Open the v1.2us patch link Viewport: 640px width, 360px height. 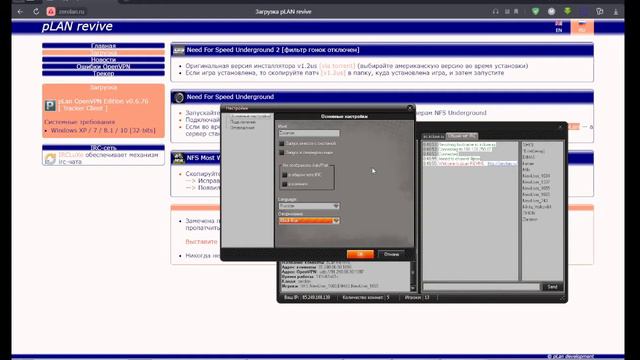pos(333,73)
